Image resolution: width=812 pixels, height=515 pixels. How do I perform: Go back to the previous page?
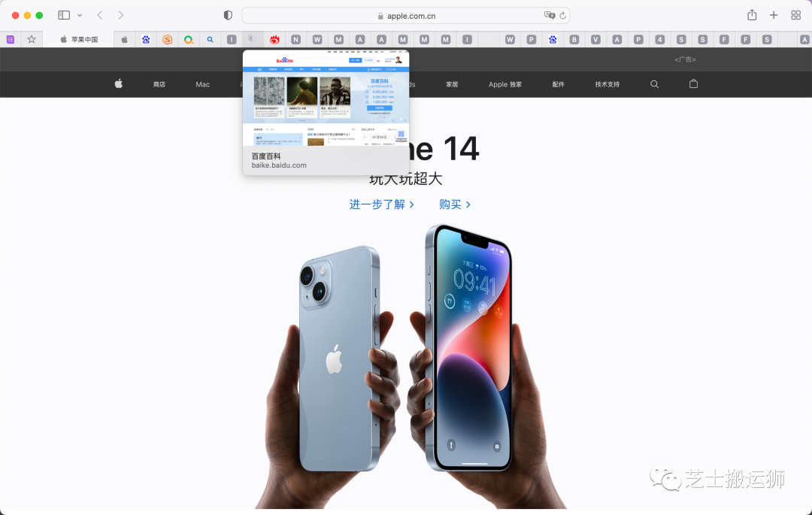(x=100, y=16)
